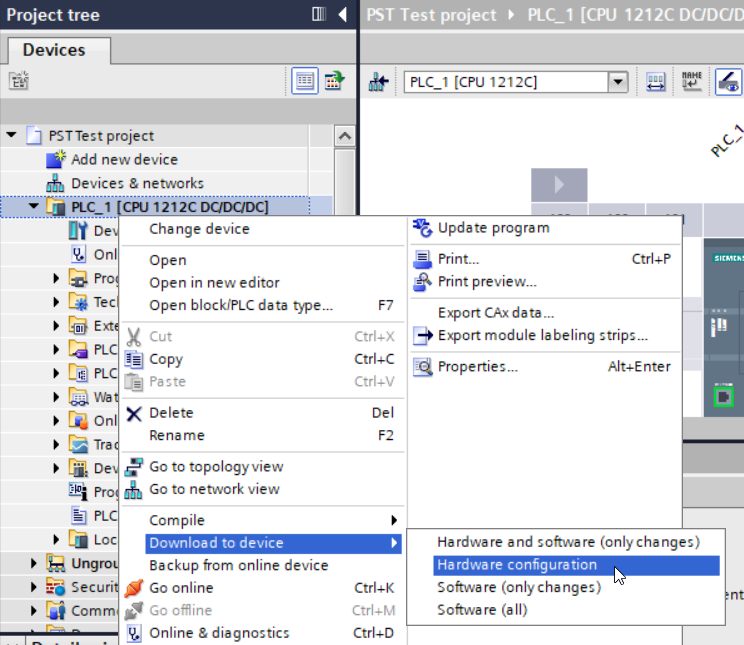Select Open block/PLC data type…

pos(241,305)
